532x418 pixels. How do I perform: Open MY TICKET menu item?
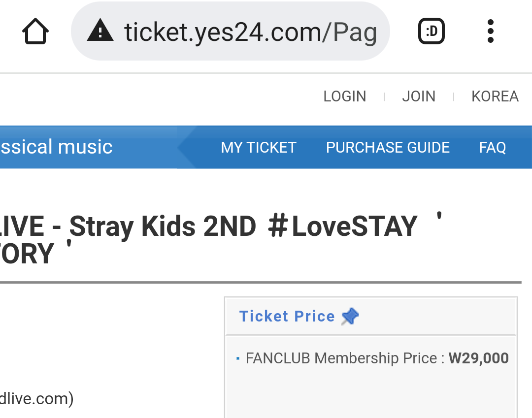pos(258,148)
